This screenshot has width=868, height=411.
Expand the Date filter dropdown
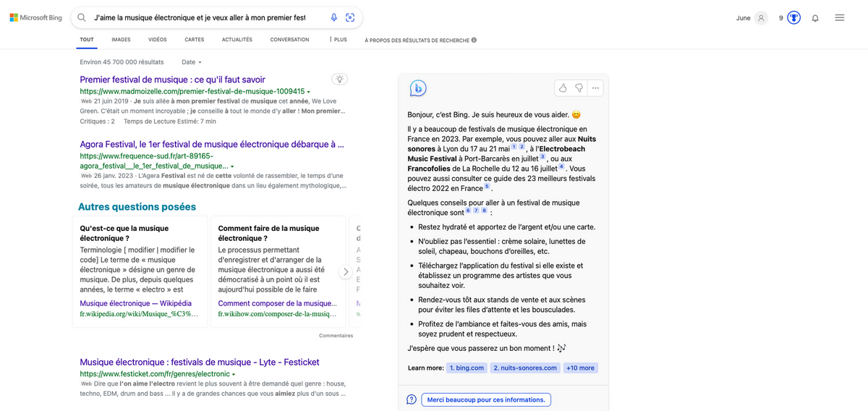pos(192,62)
